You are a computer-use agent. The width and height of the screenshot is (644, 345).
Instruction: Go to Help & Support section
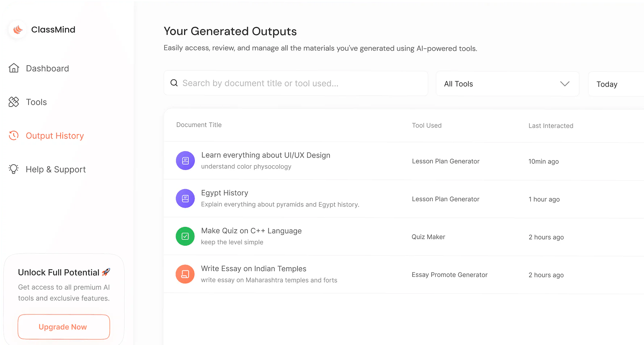56,169
